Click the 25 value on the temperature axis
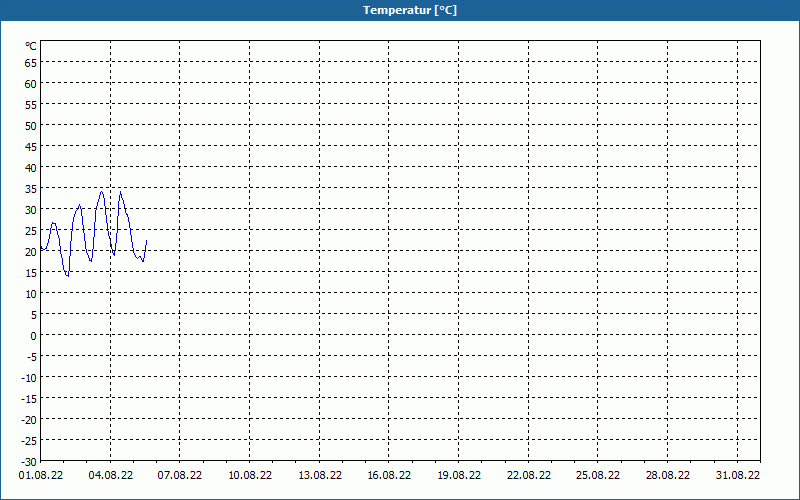 tap(31, 231)
